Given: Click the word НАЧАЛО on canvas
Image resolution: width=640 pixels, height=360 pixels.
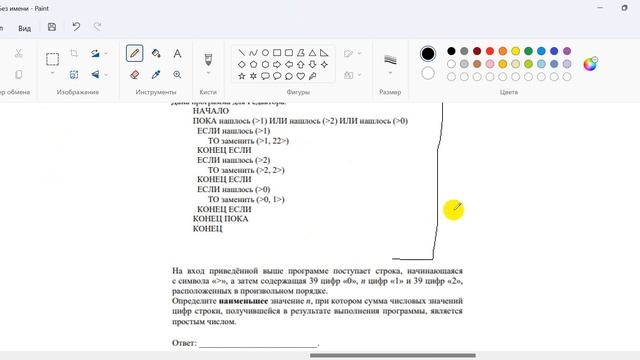Looking at the screenshot, I should tap(211, 111).
